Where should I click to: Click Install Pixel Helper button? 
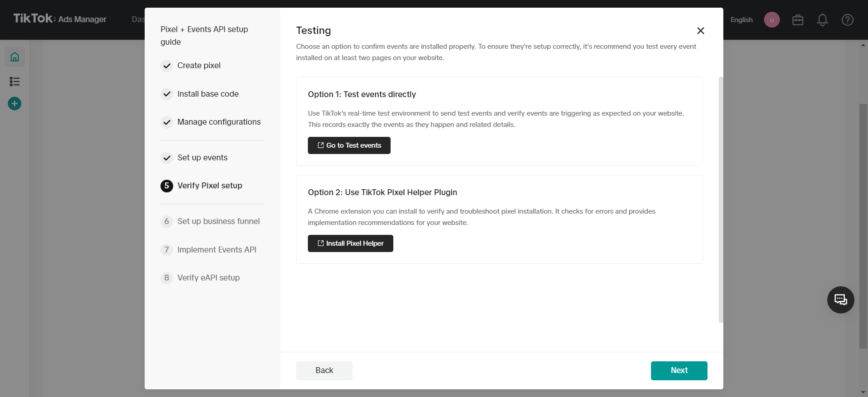350,243
